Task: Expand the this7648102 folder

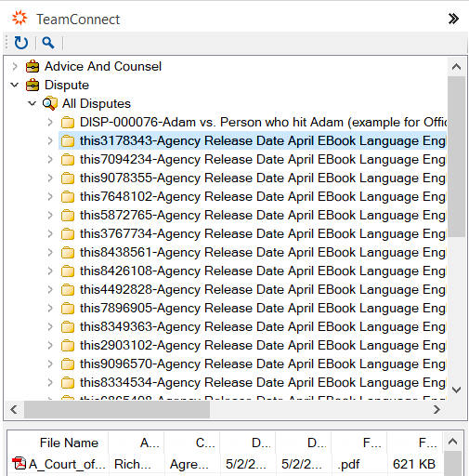Action: pyautogui.click(x=50, y=196)
